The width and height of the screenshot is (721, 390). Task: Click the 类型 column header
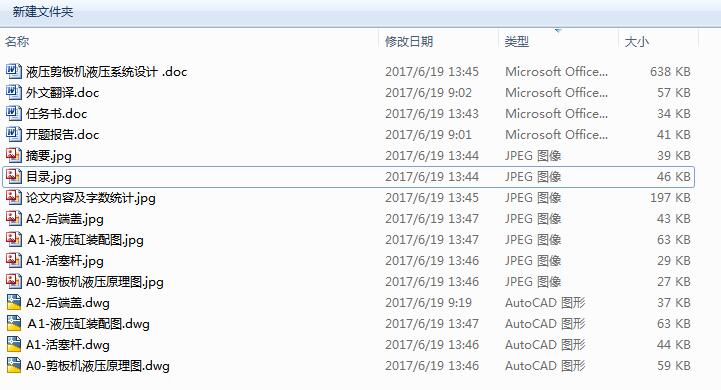[517, 41]
